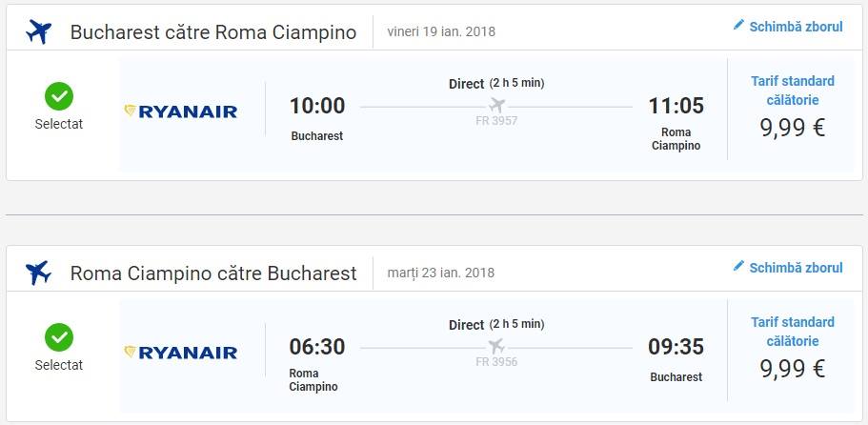
Task: Change the flight for 19 ian. via Schimbă zborul
Action: (796, 27)
